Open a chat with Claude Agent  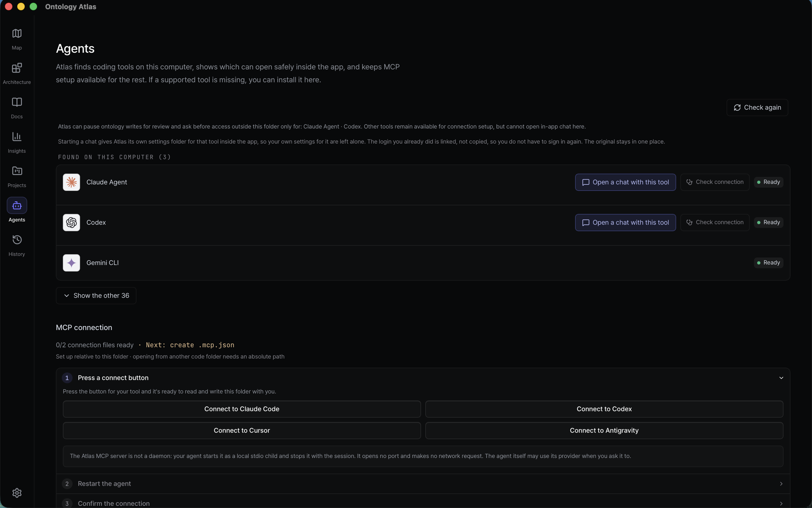point(625,182)
